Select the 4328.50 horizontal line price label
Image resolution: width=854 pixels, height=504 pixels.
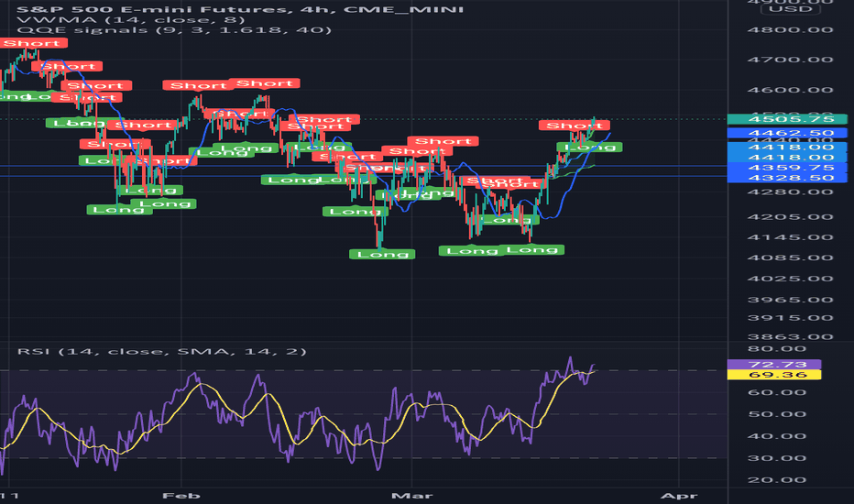pos(787,178)
